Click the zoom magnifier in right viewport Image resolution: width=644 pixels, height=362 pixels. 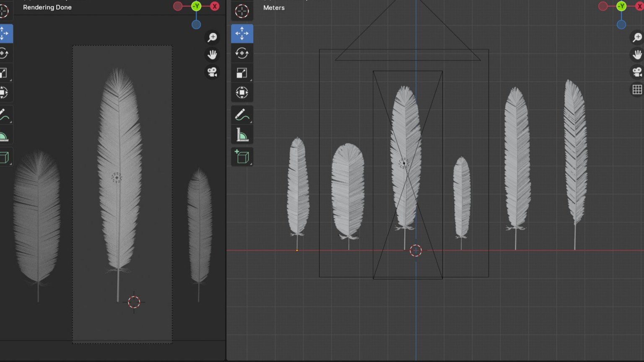tap(637, 37)
